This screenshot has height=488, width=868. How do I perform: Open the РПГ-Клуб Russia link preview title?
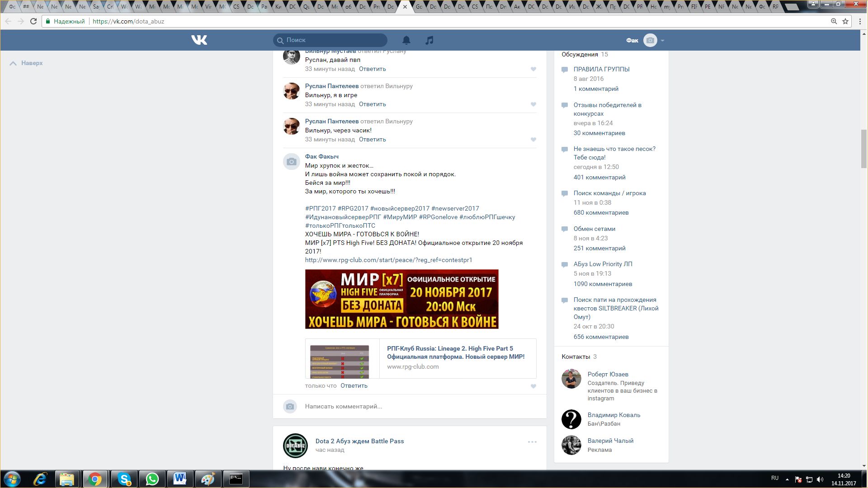[x=456, y=353]
